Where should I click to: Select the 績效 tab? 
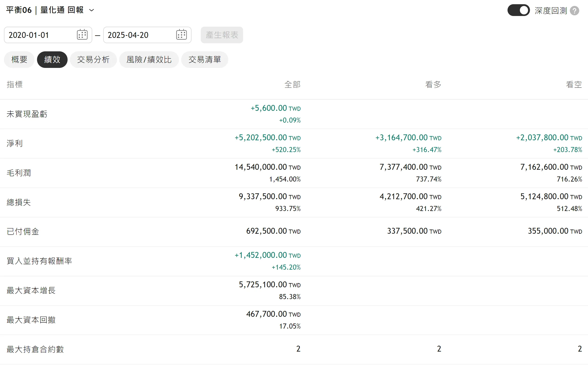[52, 59]
